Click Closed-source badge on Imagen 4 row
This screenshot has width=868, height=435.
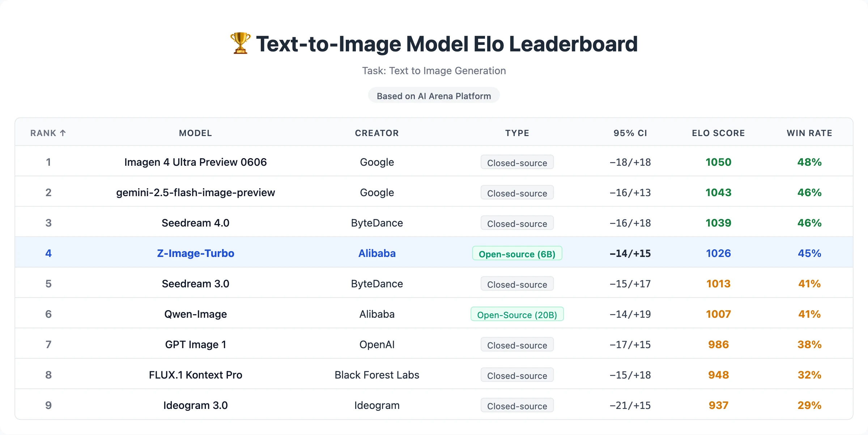517,162
